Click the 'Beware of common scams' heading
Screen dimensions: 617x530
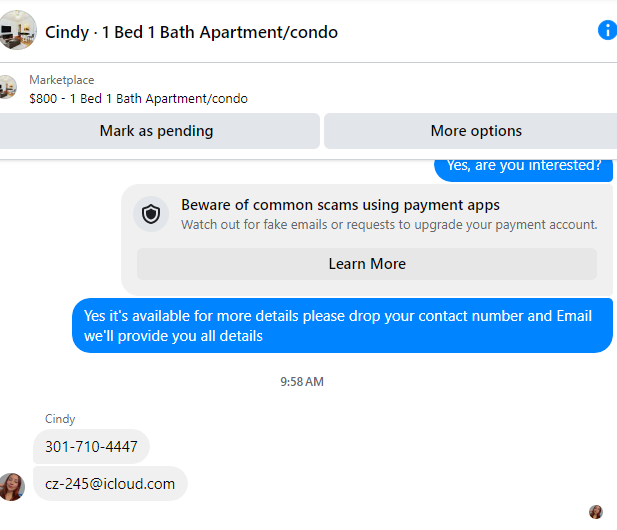coord(340,205)
